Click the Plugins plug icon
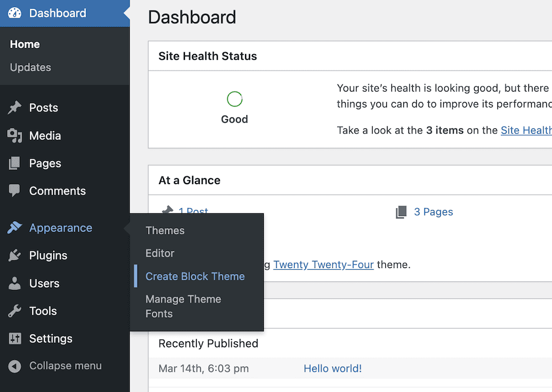The height and width of the screenshot is (392, 552). [15, 256]
